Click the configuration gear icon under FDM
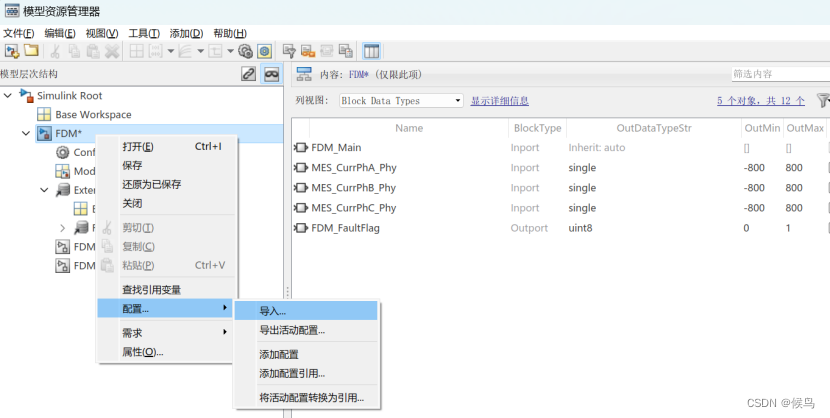 pos(62,152)
